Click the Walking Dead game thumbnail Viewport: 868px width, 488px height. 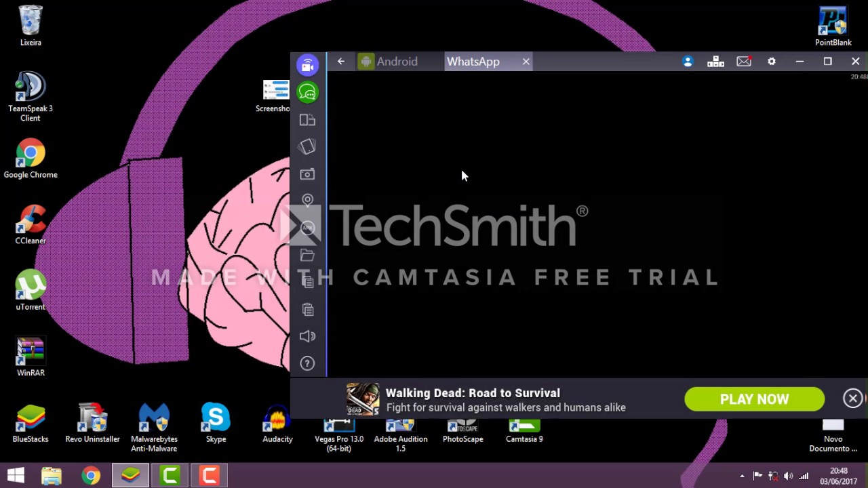(363, 399)
